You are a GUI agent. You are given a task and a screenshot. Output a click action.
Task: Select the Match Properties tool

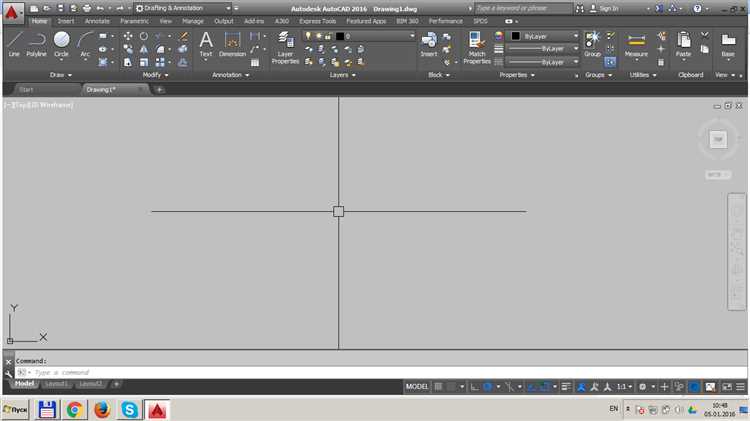(477, 46)
